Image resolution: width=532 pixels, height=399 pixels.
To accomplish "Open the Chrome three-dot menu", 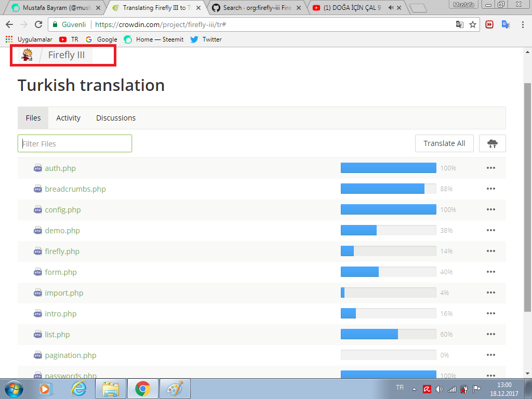I will pos(523,24).
